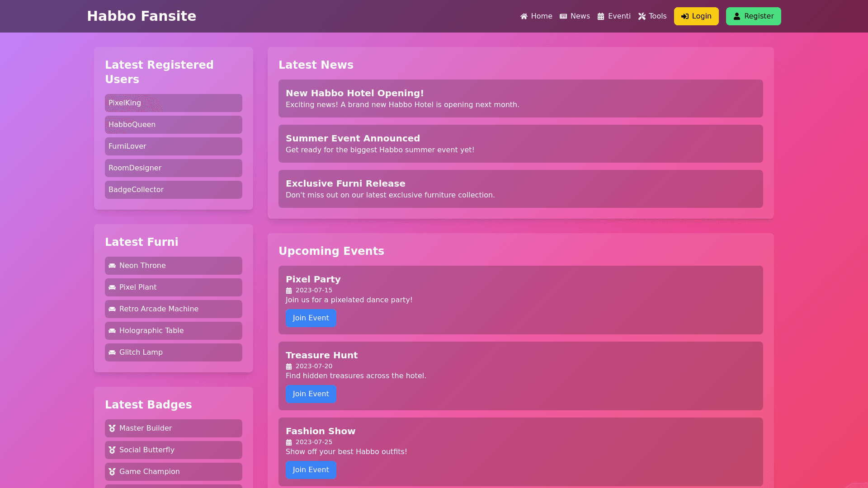Select Retro Arcade Machine furni entry
868x488 pixels.
[173, 309]
